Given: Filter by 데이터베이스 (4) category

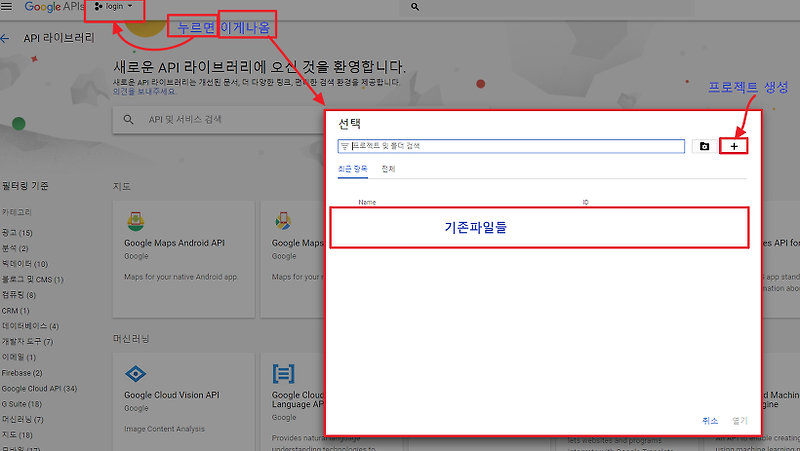Looking at the screenshot, I should pyautogui.click(x=30, y=326).
